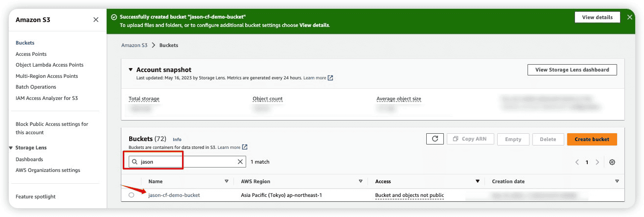Refresh the buckets list
Viewport: 644px width, 217px height.
pyautogui.click(x=435, y=139)
